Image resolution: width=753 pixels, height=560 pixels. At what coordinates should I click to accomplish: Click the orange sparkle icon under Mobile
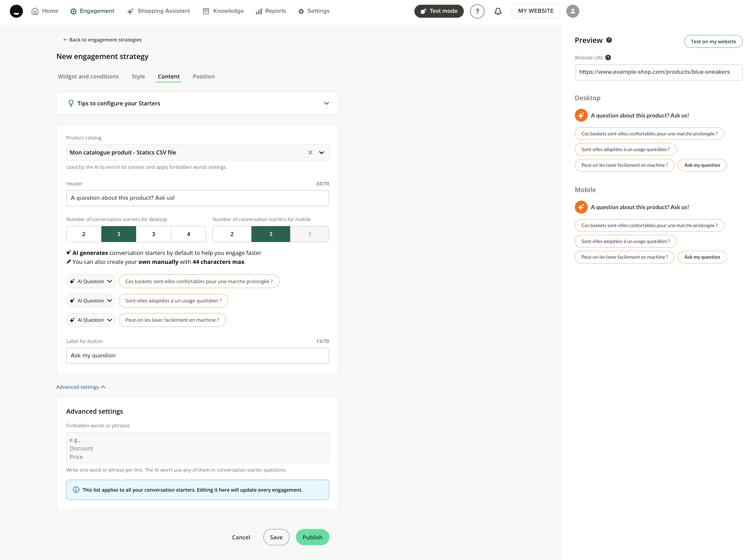tap(581, 207)
